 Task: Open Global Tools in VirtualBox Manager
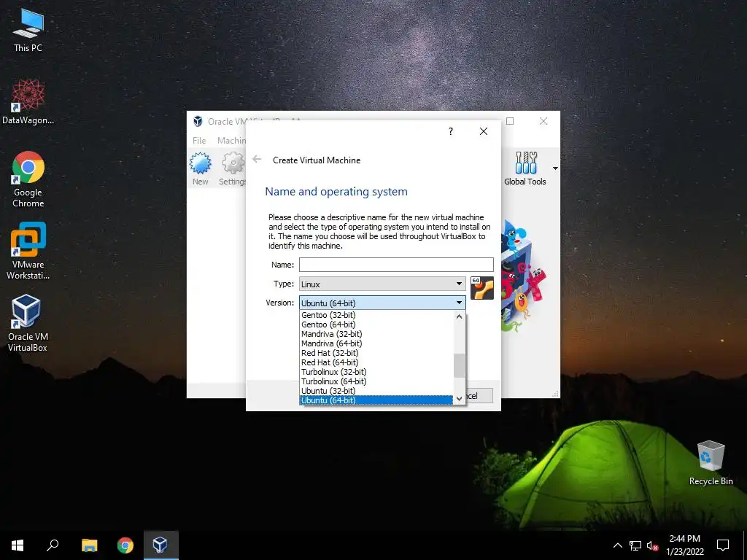point(525,168)
